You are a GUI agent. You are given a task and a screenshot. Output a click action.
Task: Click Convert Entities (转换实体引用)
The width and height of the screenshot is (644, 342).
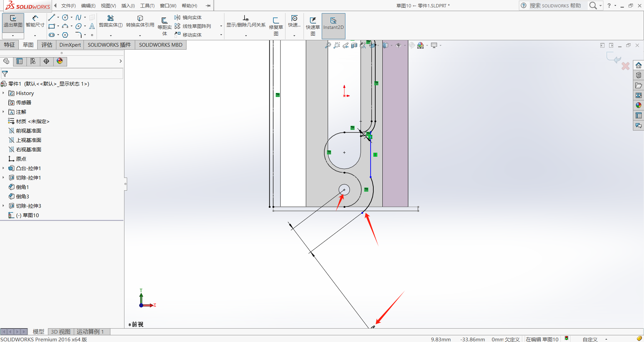(x=140, y=21)
